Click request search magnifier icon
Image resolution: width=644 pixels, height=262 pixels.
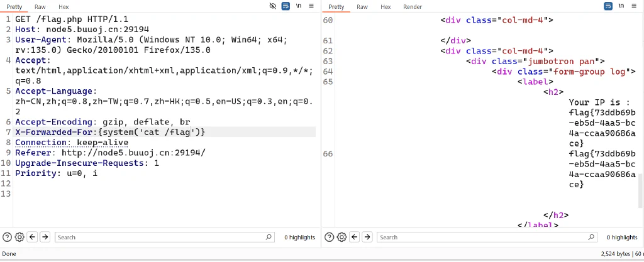click(x=269, y=237)
